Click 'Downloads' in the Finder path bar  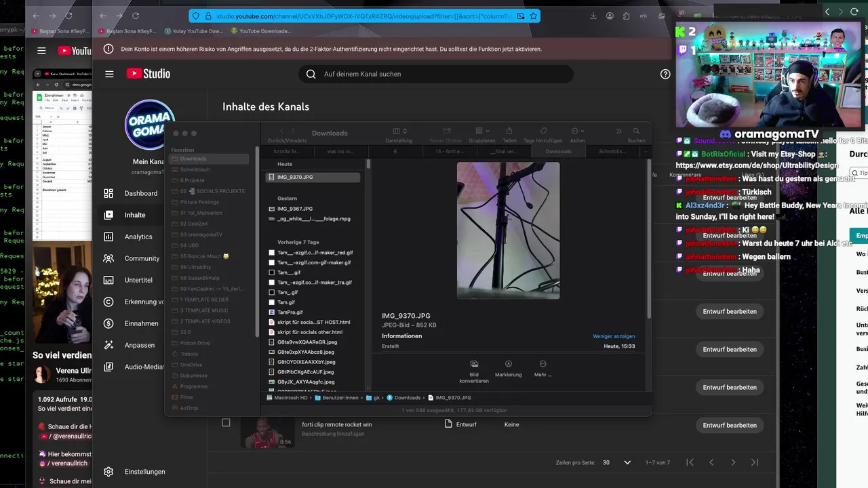(x=403, y=398)
